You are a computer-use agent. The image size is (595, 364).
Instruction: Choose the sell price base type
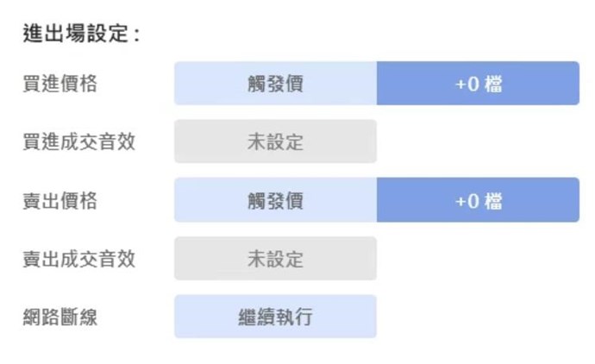pos(275,200)
